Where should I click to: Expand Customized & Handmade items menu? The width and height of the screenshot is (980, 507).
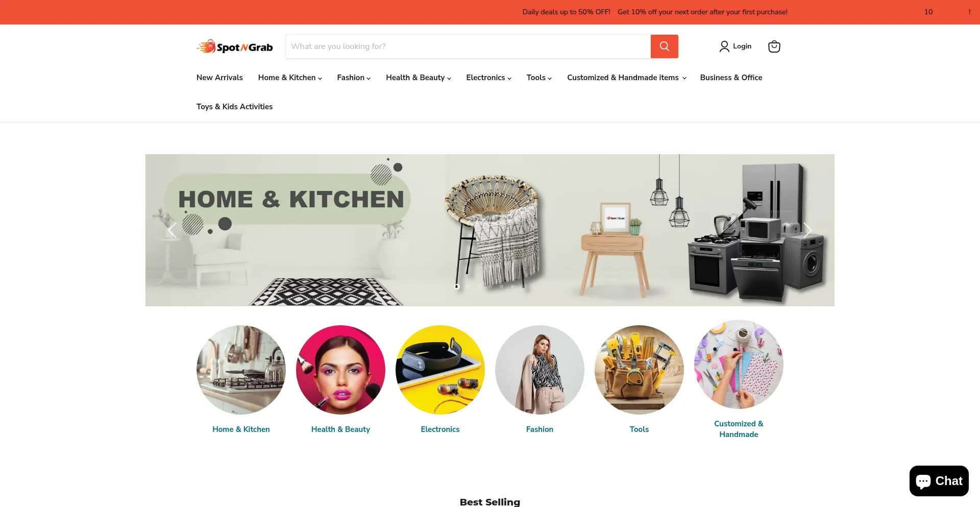[627, 78]
